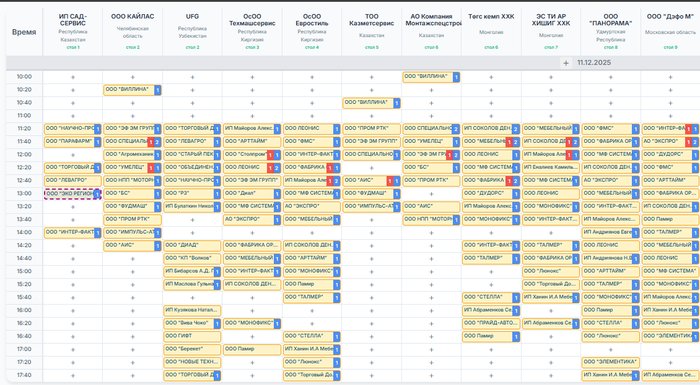Add a 13:00 slot for АО Компания Монтажспецстрой
700x385 pixels.
(431, 194)
